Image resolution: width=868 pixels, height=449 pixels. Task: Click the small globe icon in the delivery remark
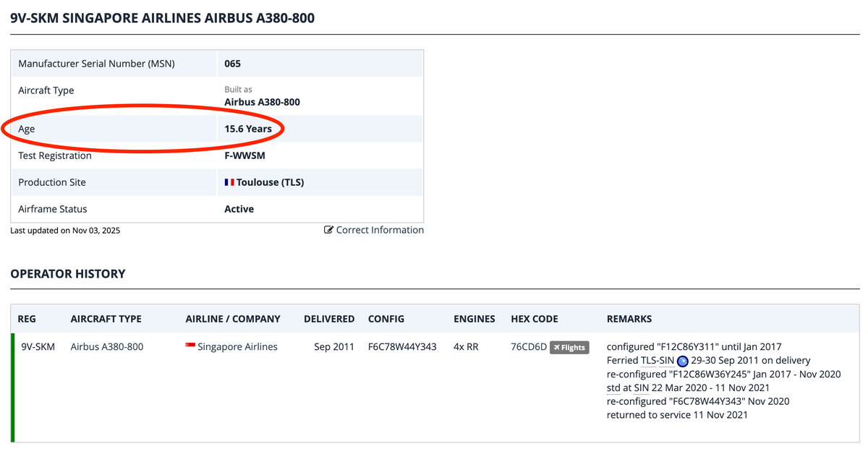pos(681,360)
